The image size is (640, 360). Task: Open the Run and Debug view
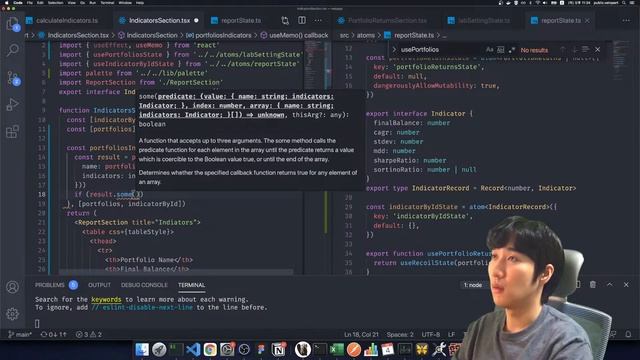13,104
